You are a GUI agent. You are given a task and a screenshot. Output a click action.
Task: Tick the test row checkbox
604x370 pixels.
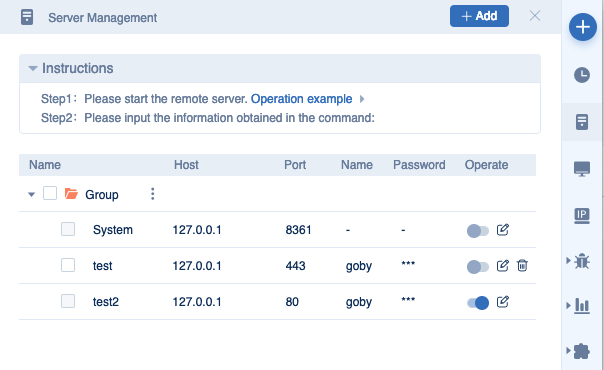pyautogui.click(x=68, y=265)
